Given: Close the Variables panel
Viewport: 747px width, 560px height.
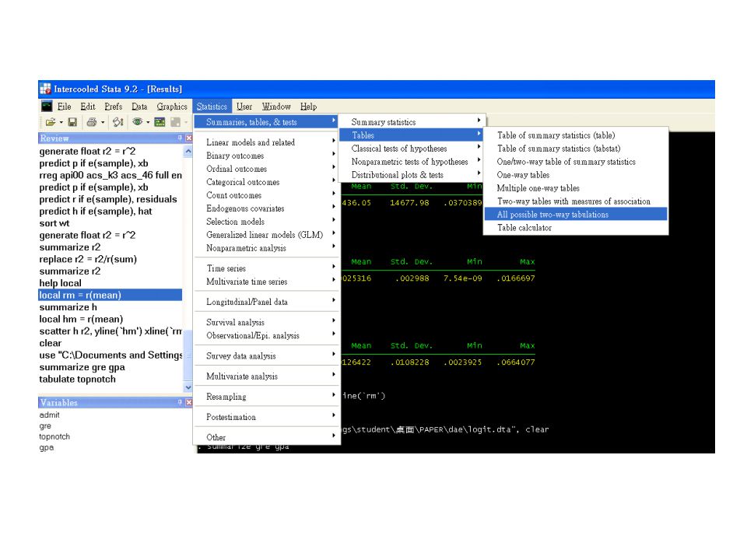Looking at the screenshot, I should [x=188, y=402].
